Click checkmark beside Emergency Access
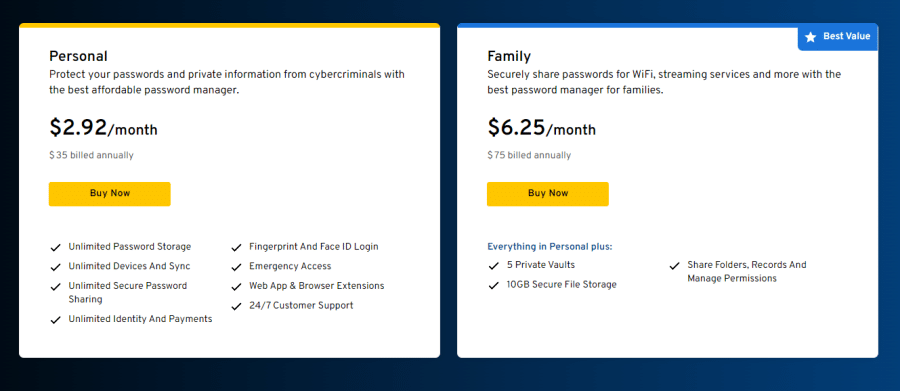The image size is (900, 391). (236, 268)
